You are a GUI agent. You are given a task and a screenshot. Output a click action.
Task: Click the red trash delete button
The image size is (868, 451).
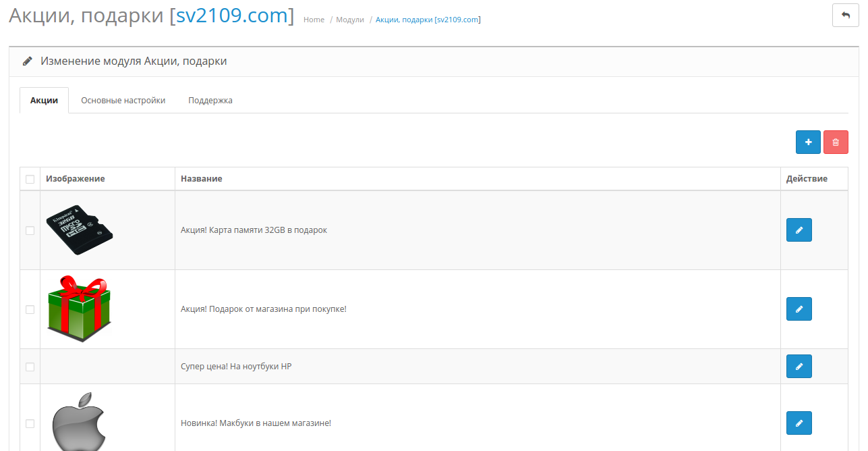(836, 142)
